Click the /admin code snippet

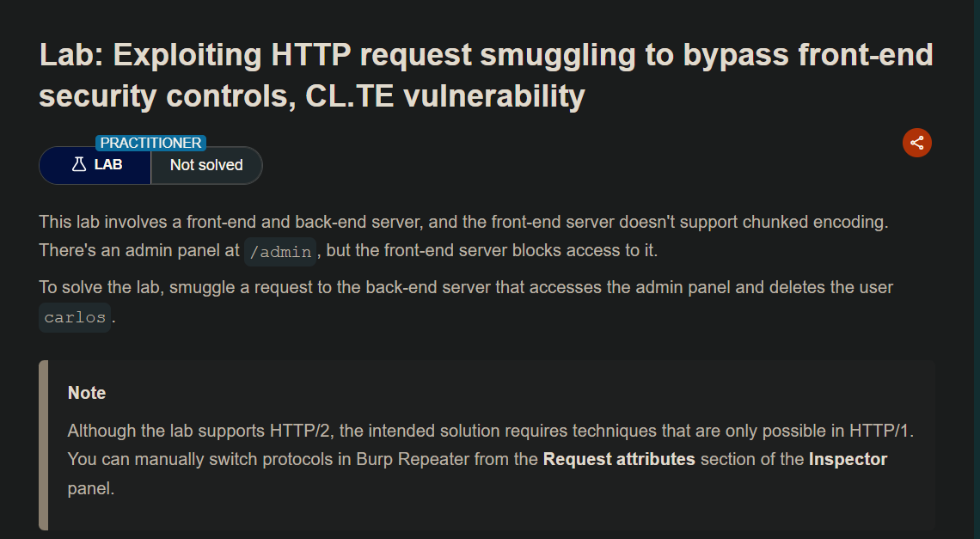[280, 252]
